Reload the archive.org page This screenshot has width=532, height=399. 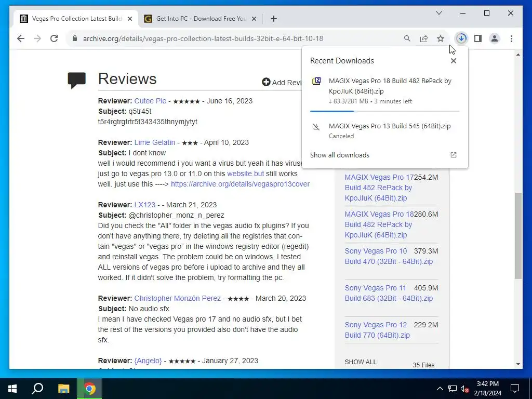pyautogui.click(x=54, y=38)
